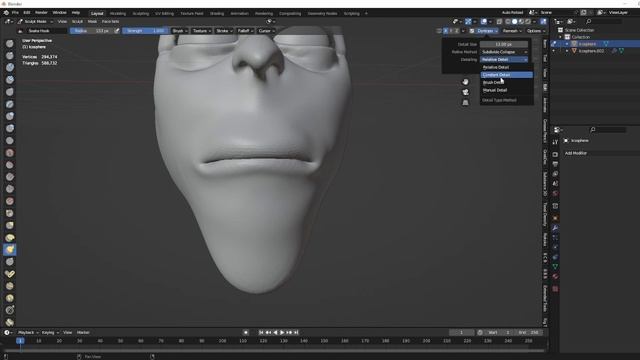Image resolution: width=640 pixels, height=360 pixels.
Task: Select rendered viewport shading icon
Action: [x=528, y=22]
